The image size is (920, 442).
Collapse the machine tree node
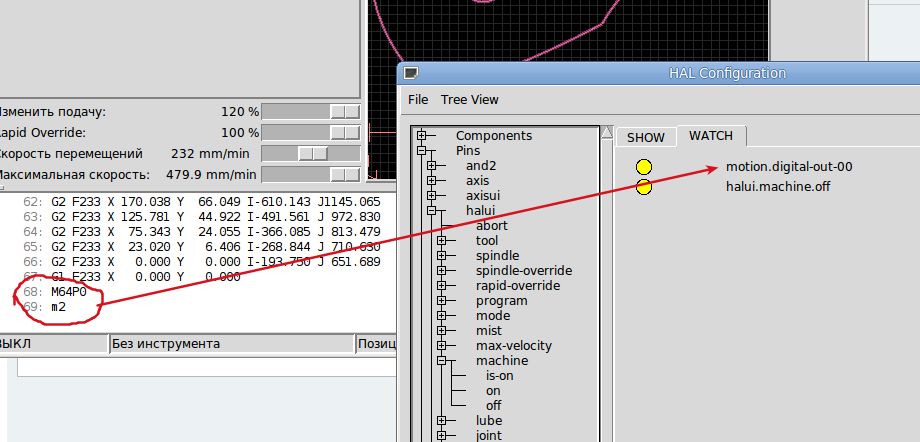[441, 360]
